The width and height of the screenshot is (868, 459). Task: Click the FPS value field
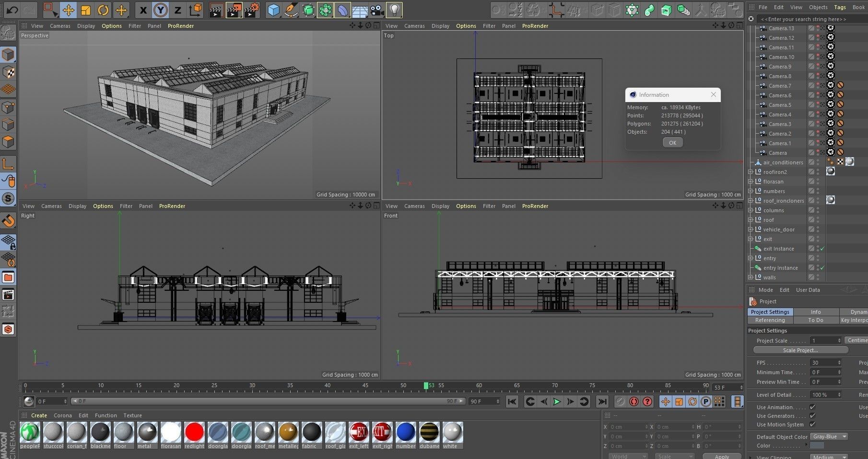825,363
